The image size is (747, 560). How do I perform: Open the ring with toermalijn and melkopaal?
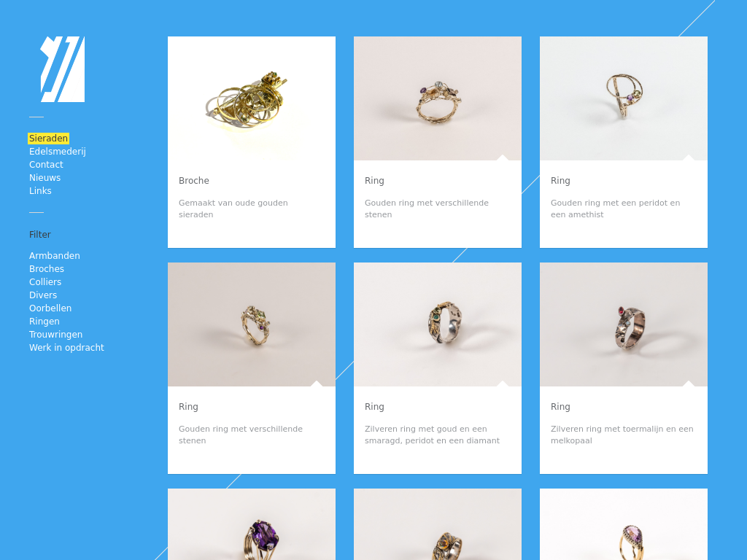pos(623,324)
